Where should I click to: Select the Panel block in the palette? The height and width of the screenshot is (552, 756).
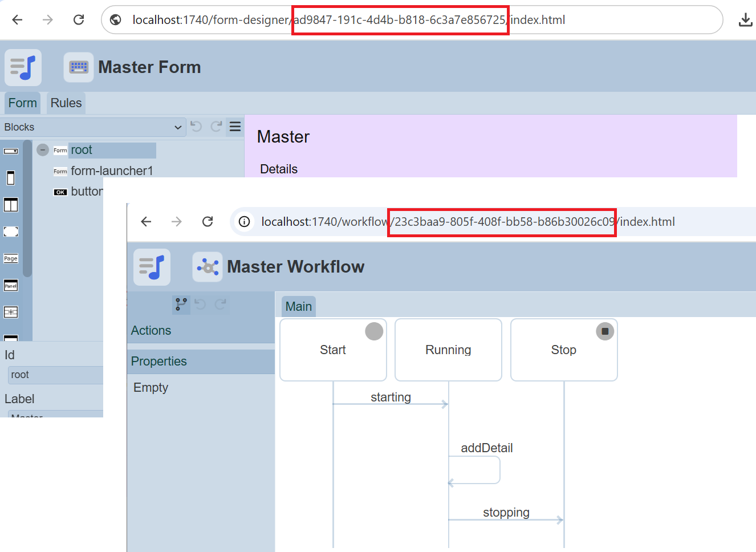[x=11, y=286]
